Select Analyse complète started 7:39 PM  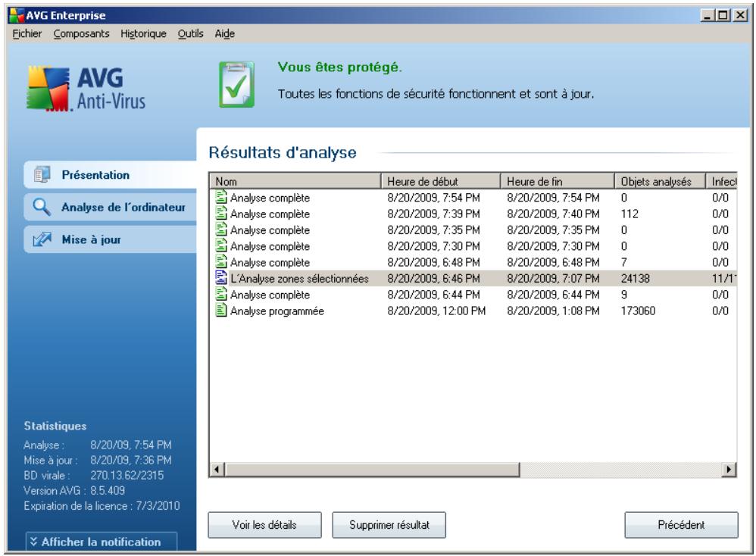(x=473, y=214)
